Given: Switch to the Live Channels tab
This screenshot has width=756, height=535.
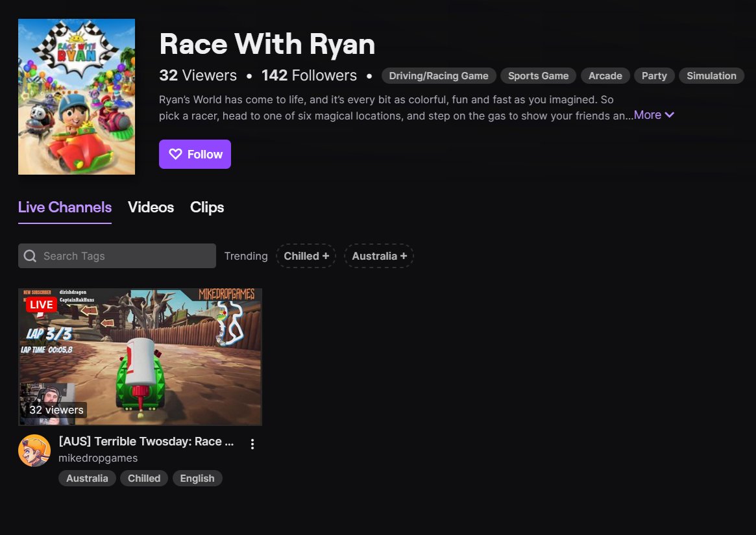Looking at the screenshot, I should [65, 207].
